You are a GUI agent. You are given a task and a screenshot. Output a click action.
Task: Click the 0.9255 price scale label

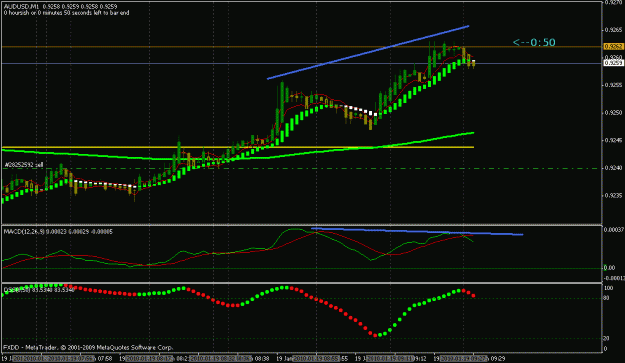pos(613,85)
